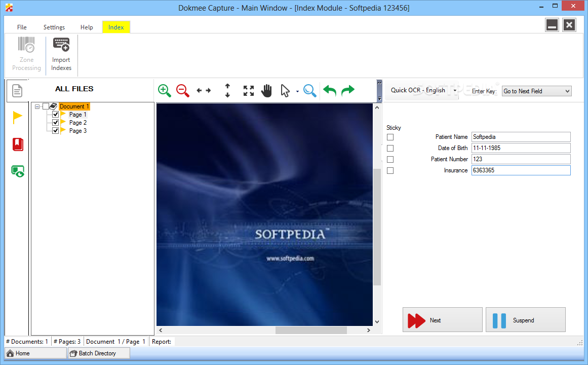Click the viewer scroll up arrow
Screen dimensions: 588x365
click(377, 108)
